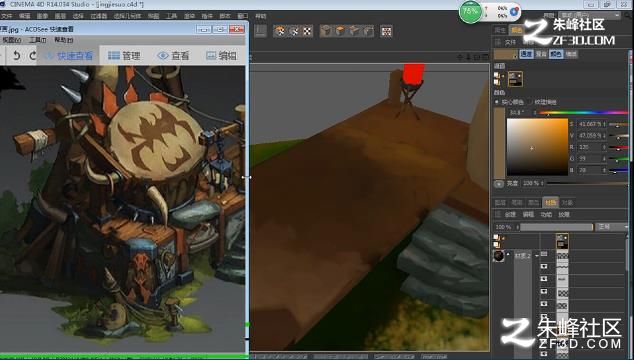The height and width of the screenshot is (360, 634).
Task: Open the brown color swatch dropdown arrow
Action: pyautogui.click(x=515, y=57)
